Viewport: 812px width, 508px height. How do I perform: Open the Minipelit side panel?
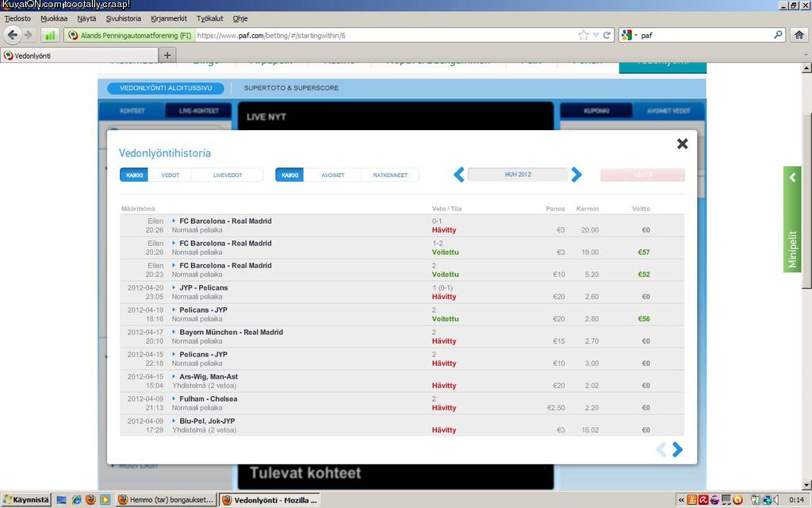click(793, 219)
